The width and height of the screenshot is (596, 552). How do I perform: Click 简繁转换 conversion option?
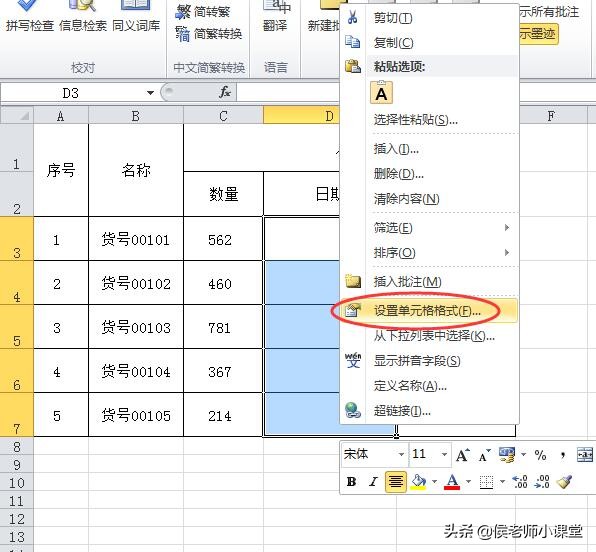[209, 34]
